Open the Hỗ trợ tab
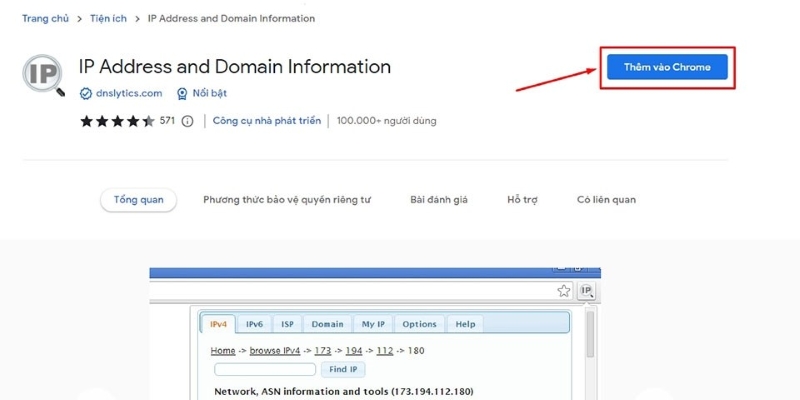 [x=522, y=199]
